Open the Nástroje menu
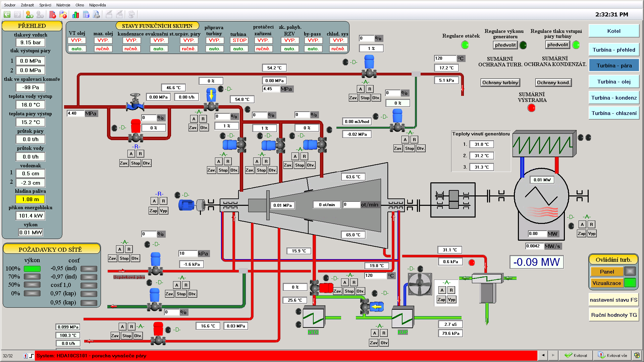This screenshot has width=644, height=362. 63,5
